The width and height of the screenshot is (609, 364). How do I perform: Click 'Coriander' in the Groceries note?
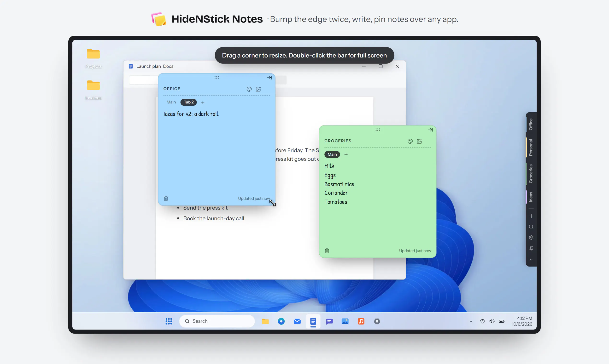(336, 193)
